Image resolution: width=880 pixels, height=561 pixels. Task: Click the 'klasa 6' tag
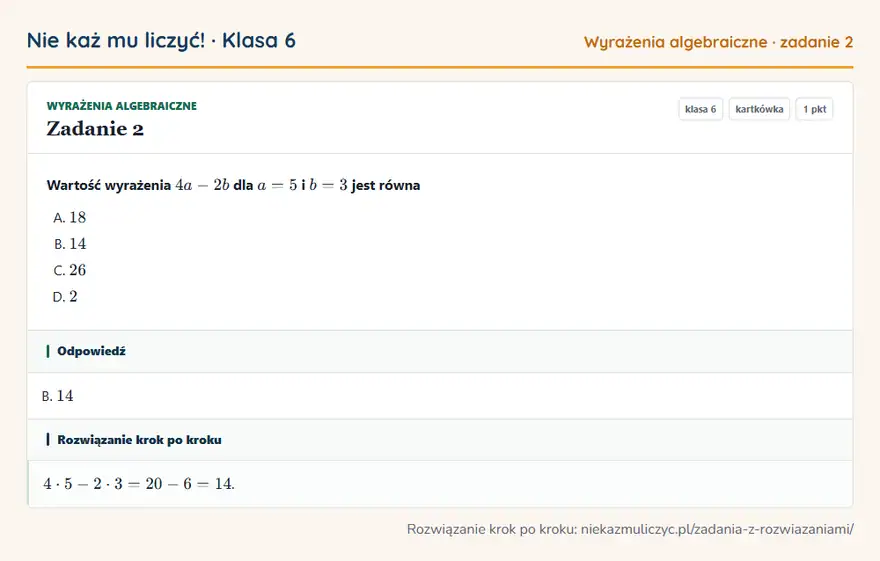point(700,109)
